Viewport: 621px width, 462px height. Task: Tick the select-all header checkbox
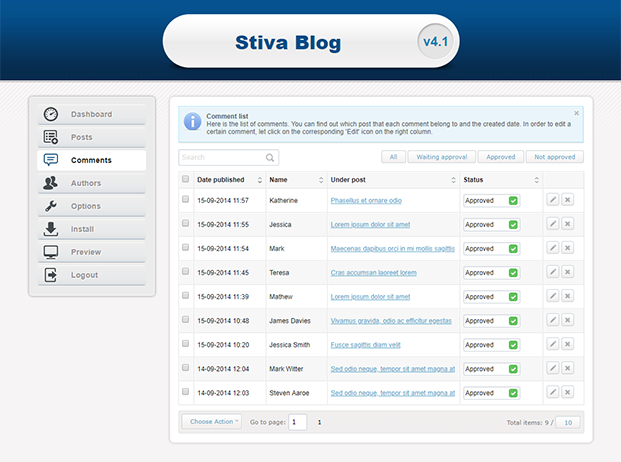185,179
